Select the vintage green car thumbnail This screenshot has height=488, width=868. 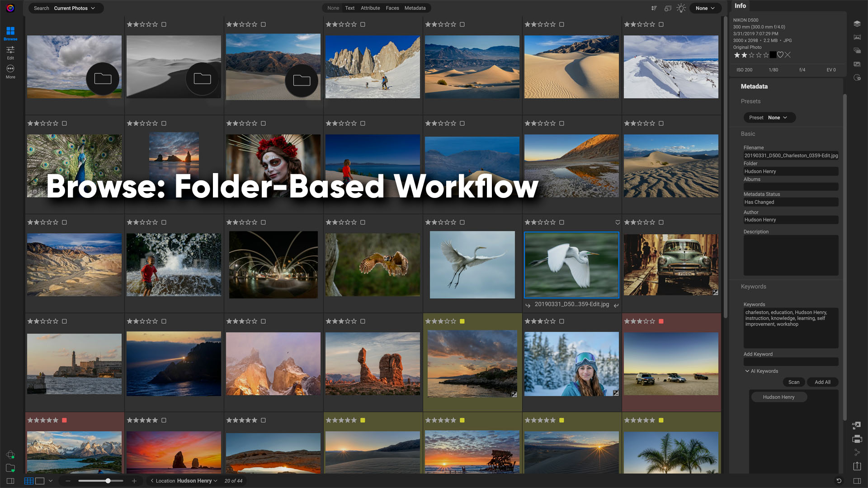[x=671, y=265]
